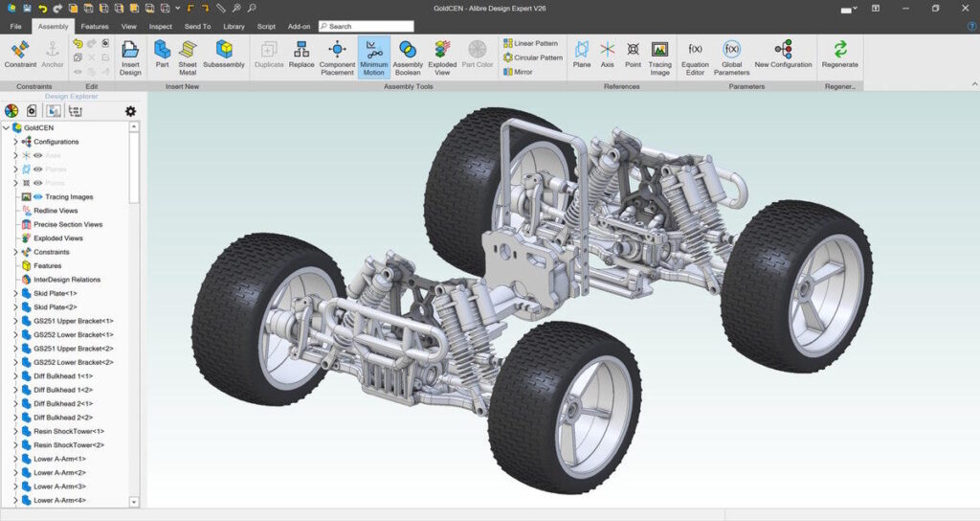Open the Inspect ribbon tab
This screenshot has height=521, width=980.
pyautogui.click(x=160, y=27)
